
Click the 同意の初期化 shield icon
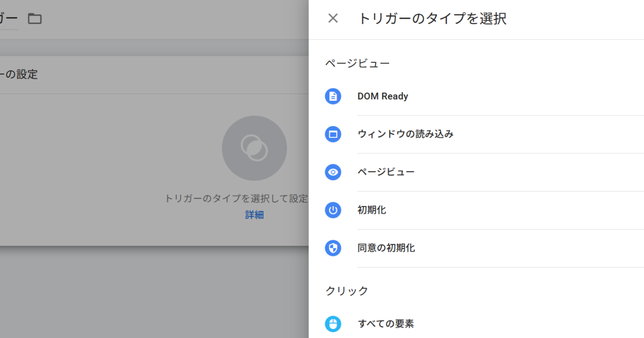333,248
